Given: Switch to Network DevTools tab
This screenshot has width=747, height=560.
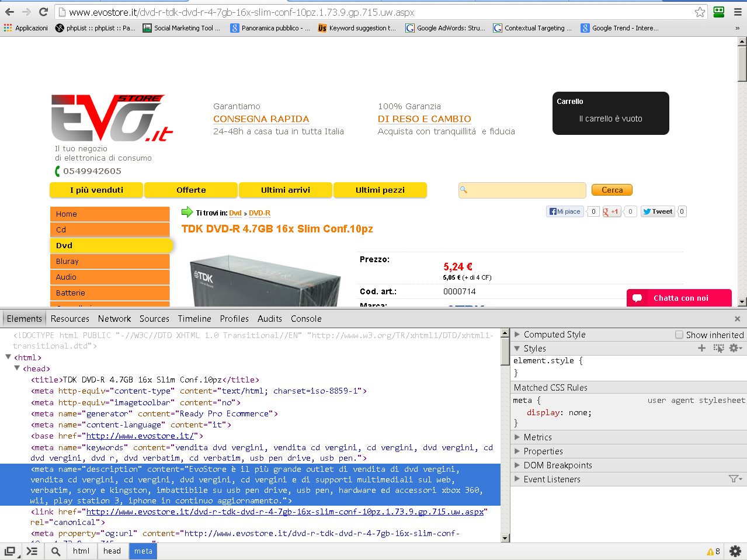Looking at the screenshot, I should (x=114, y=319).
